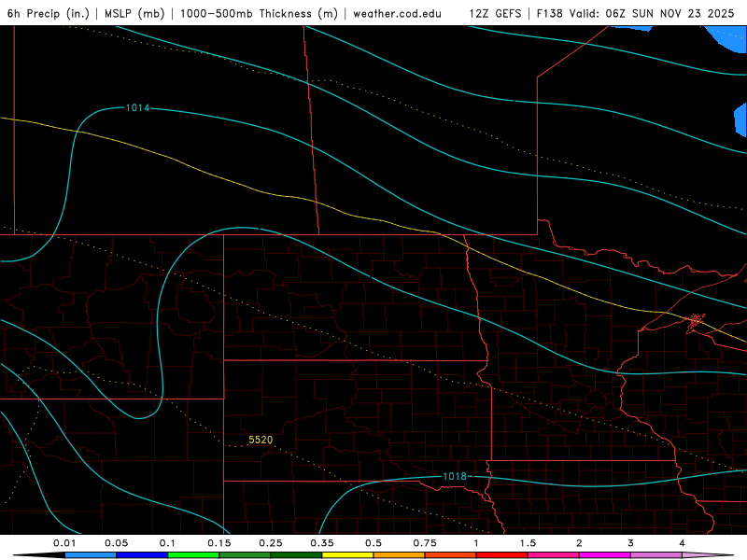Click the 0.25 legend value

pos(271,543)
